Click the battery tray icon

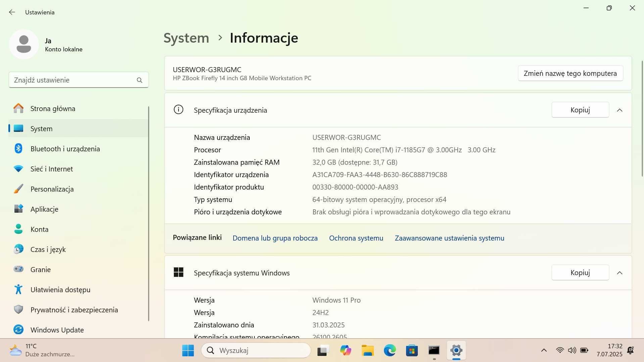tap(584, 350)
